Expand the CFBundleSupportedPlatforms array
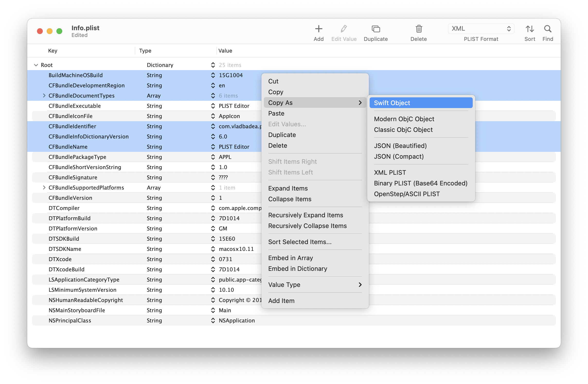This screenshot has width=588, height=384. coord(44,188)
